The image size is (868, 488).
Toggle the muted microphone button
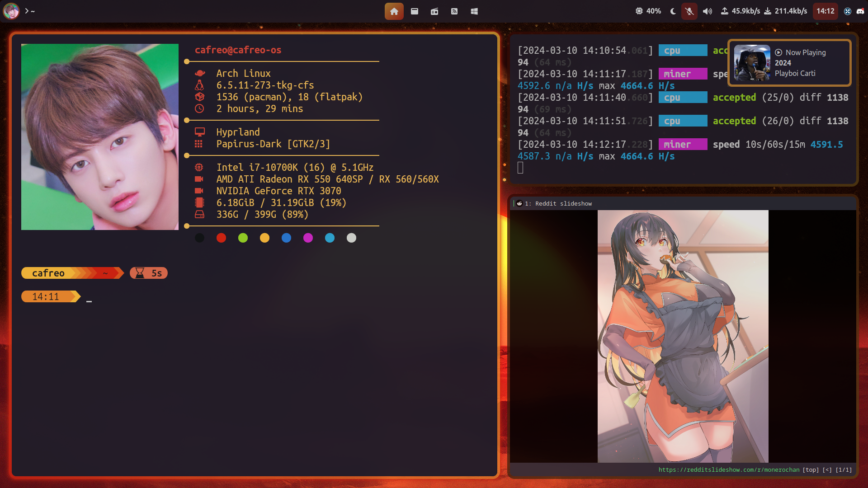689,11
